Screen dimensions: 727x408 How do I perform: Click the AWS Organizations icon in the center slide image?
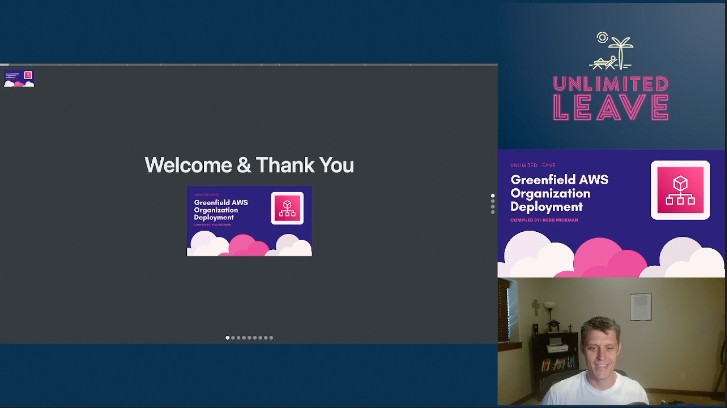pos(287,208)
